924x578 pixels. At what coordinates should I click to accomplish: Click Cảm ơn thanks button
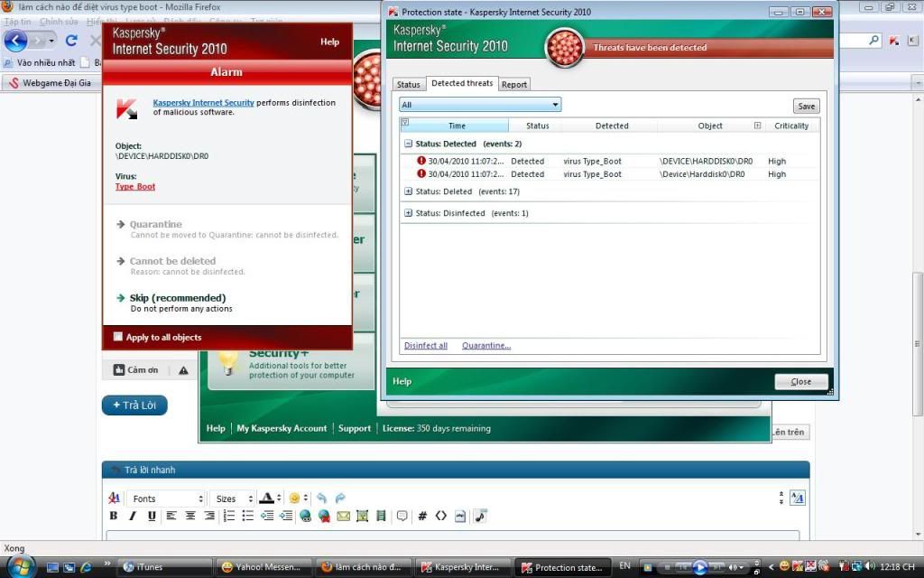pyautogui.click(x=136, y=369)
